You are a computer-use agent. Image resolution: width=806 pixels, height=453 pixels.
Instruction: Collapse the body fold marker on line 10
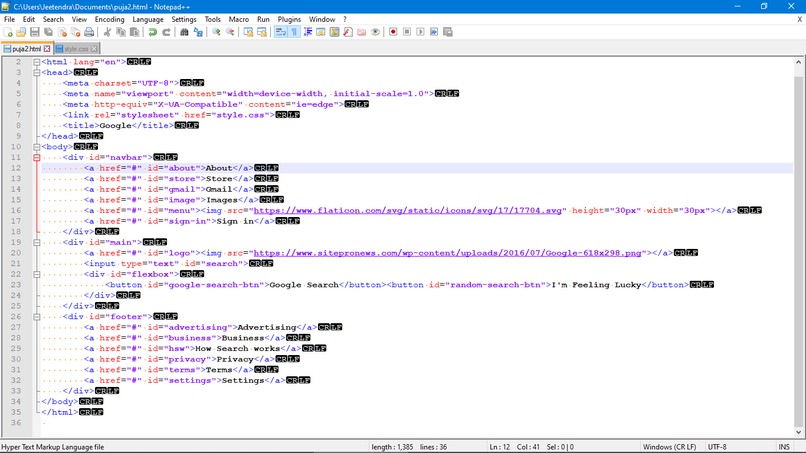tap(36, 147)
